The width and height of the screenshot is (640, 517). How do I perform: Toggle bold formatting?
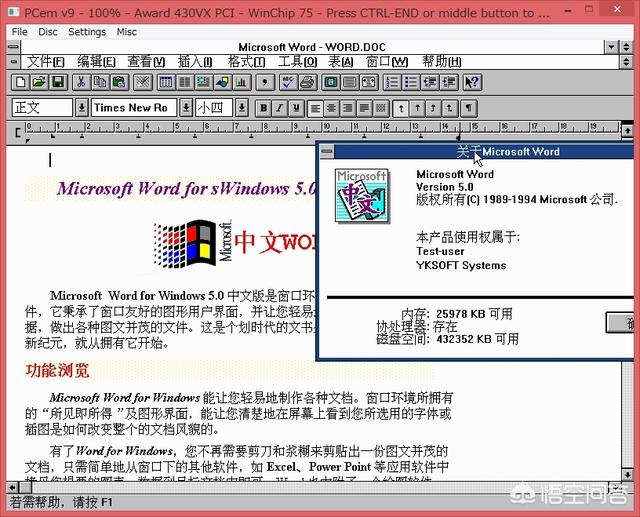pyautogui.click(x=264, y=108)
